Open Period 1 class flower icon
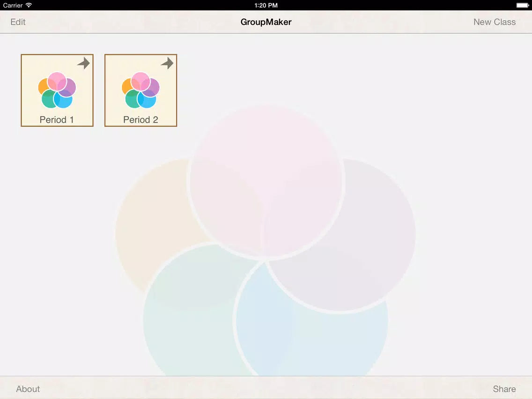The height and width of the screenshot is (399, 532). click(57, 90)
